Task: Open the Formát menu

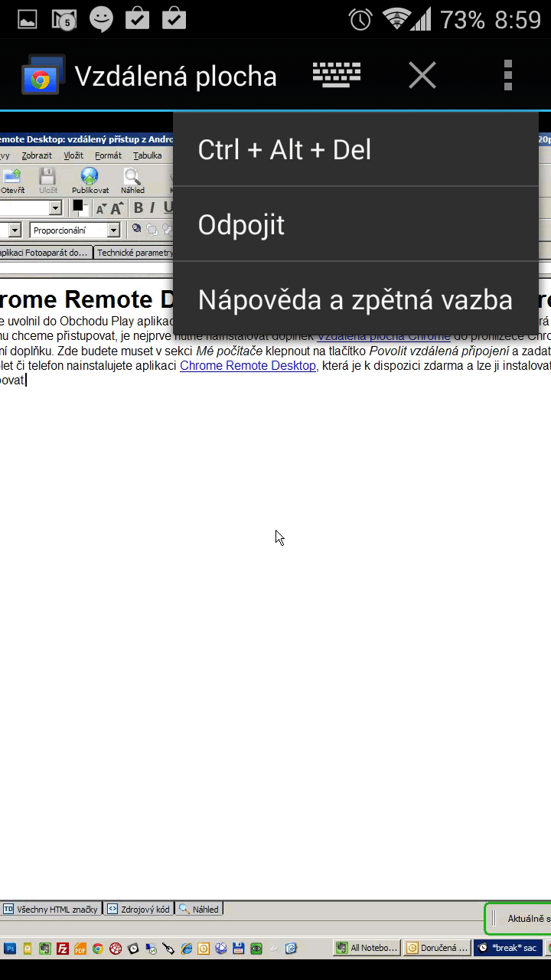Action: click(108, 155)
